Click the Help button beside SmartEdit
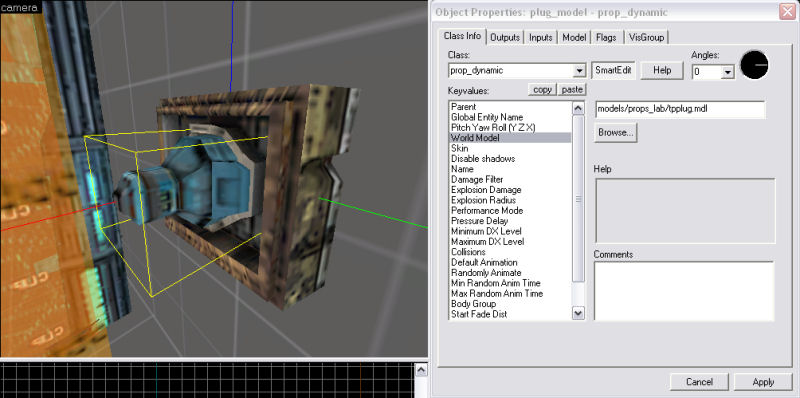The width and height of the screenshot is (800, 398). point(662,70)
